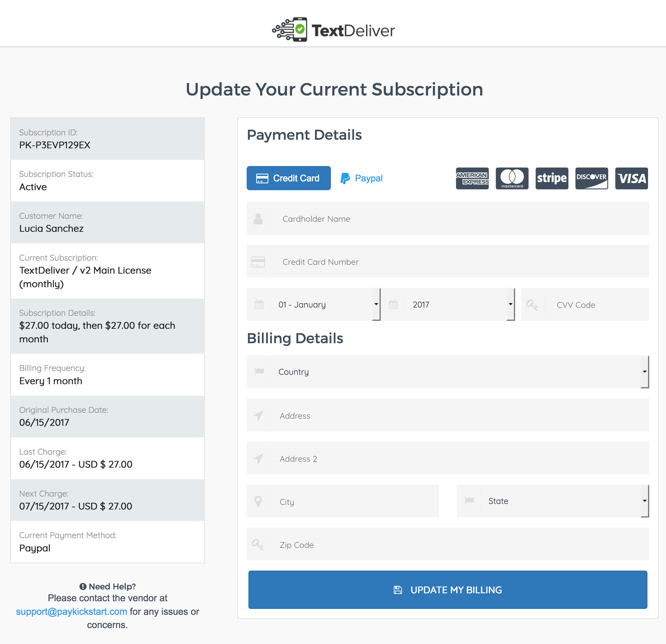Select the subscription ID PK-P3EVP129EX

[55, 145]
